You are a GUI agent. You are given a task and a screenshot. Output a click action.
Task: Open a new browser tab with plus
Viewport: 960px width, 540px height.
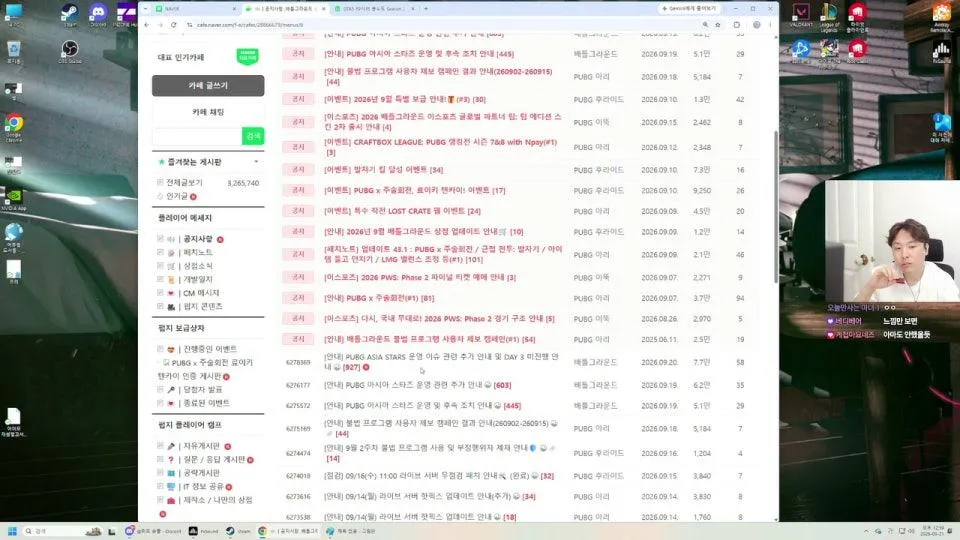[426, 9]
